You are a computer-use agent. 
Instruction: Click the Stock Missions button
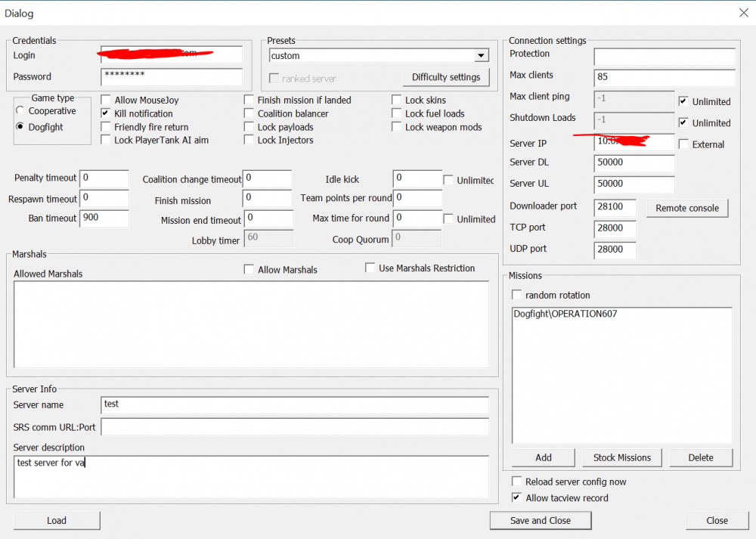coord(621,457)
